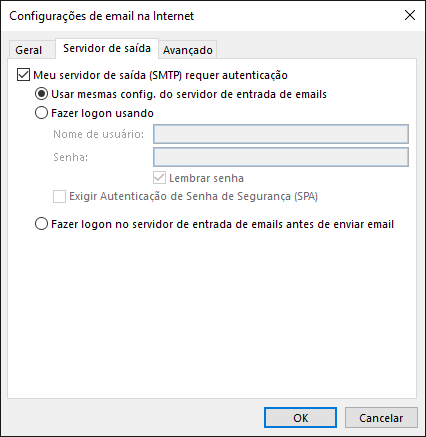Select the Servidor de saída tab

click(x=107, y=48)
